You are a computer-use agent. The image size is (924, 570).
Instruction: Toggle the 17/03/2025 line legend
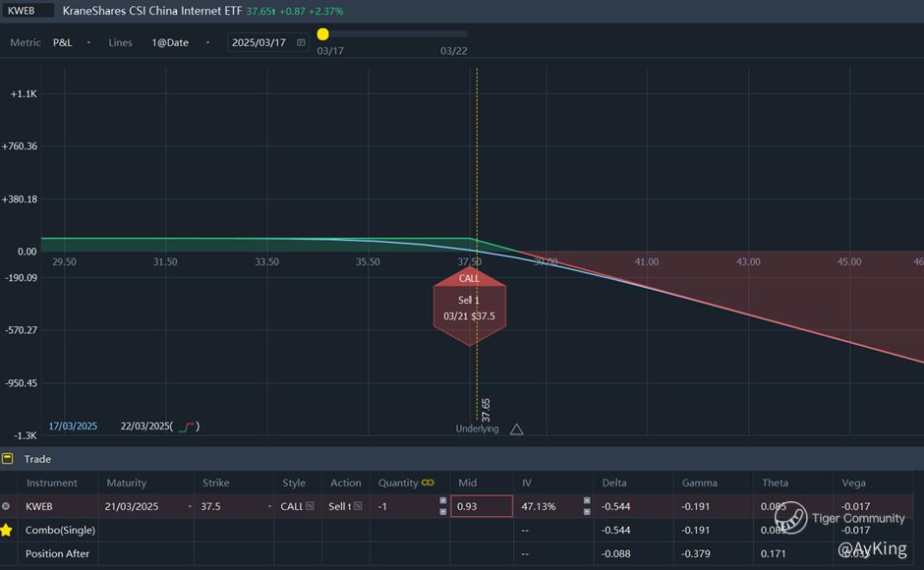click(73, 427)
